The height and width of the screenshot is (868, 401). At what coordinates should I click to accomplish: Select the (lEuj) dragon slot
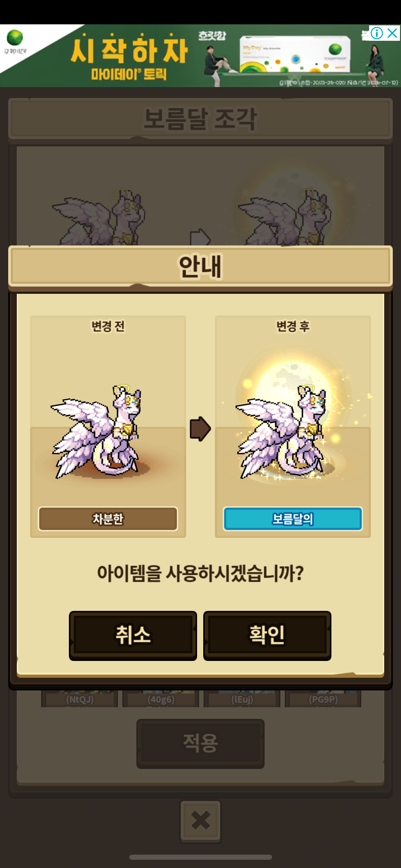pos(242,699)
